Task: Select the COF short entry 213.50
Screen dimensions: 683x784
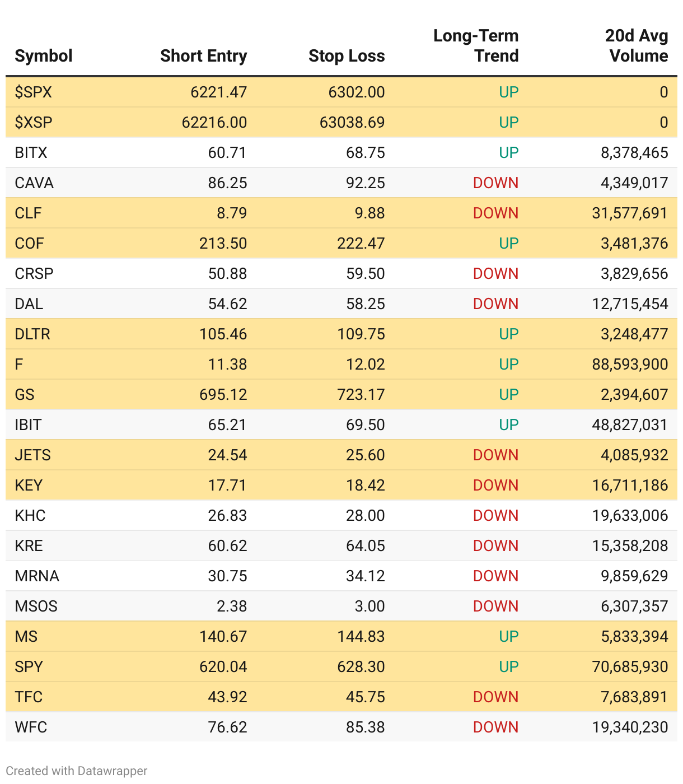Action: [x=223, y=243]
